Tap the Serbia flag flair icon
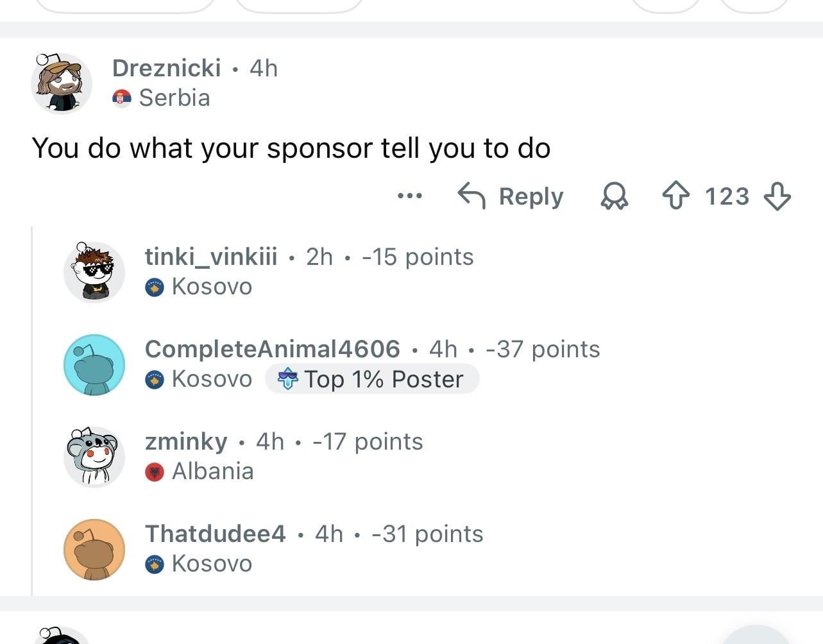This screenshot has width=823, height=644. (121, 98)
